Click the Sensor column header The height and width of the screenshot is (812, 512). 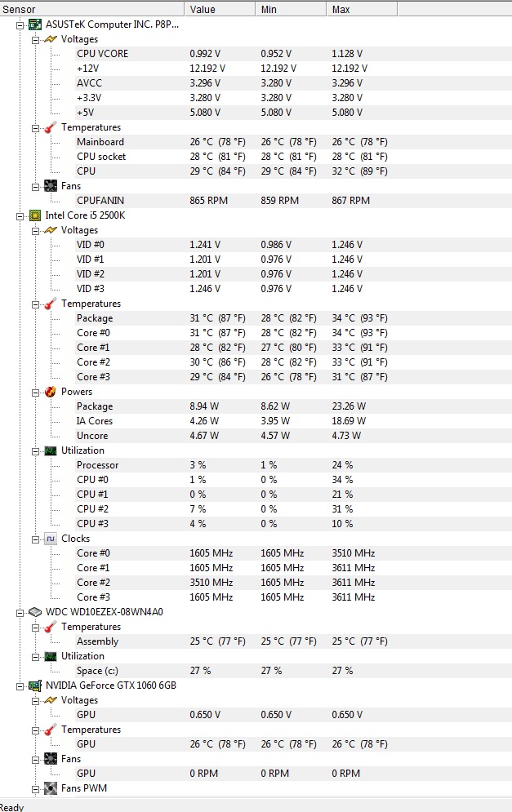90,9
